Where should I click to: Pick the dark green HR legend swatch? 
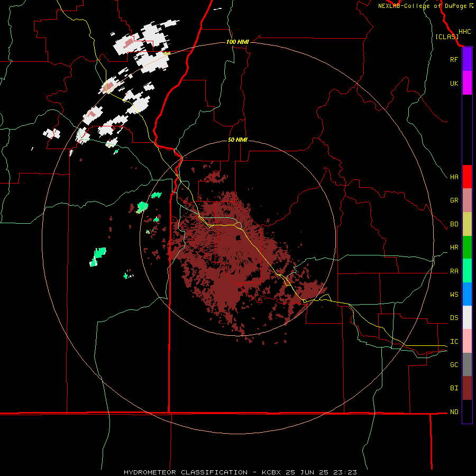click(467, 248)
